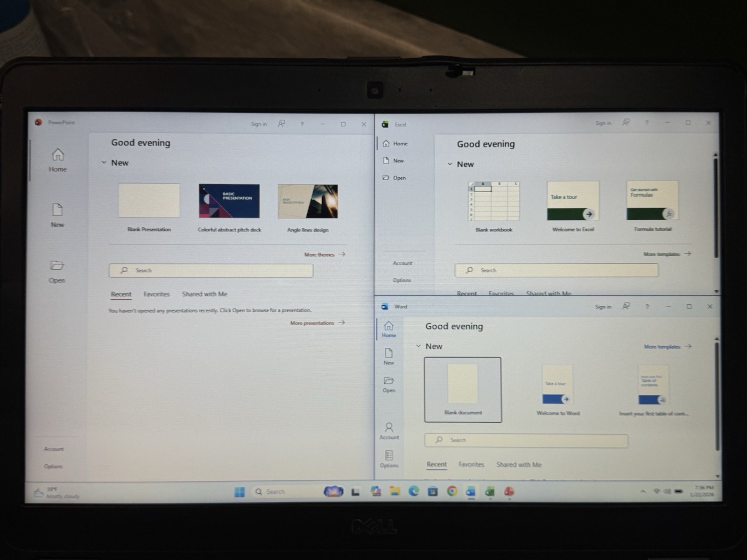Choose the Blank workbook thumbnail
Screen dimensions: 747x560
494,201
